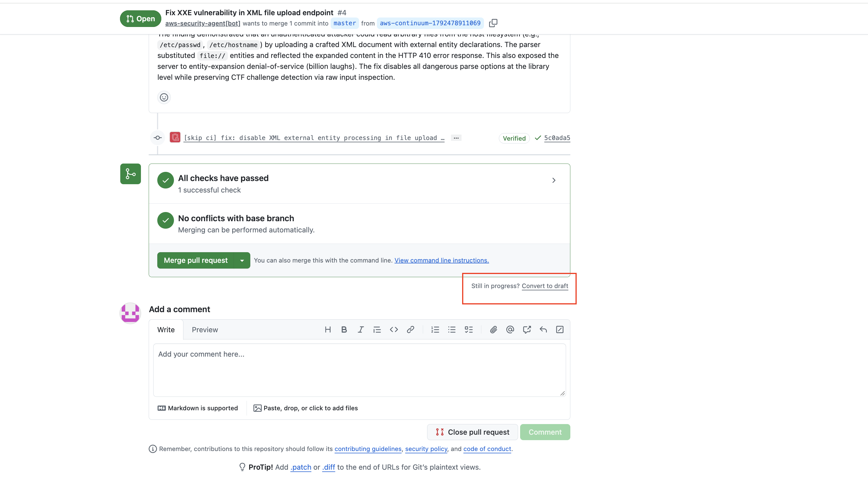The height and width of the screenshot is (478, 868).
Task: Open View command line instructions link
Action: coord(441,261)
